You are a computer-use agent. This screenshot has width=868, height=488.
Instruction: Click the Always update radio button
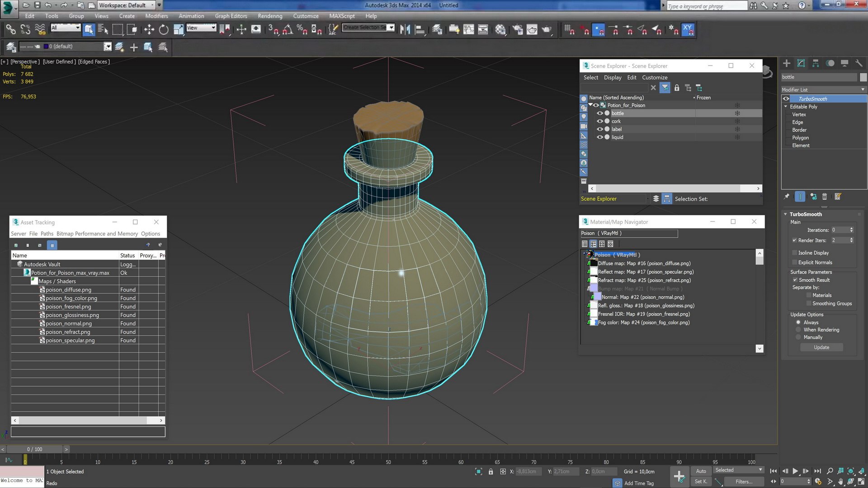797,322
